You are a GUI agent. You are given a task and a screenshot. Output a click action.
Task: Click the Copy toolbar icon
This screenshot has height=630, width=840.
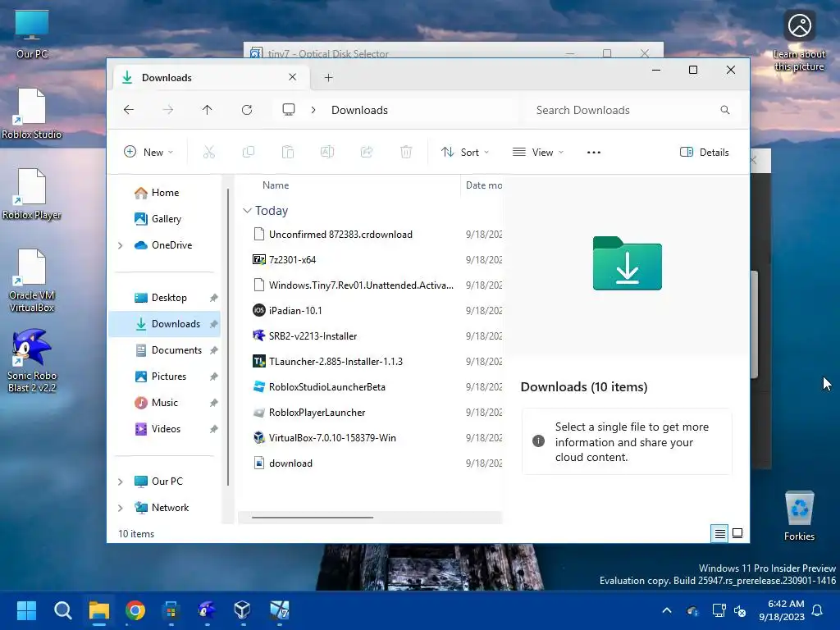pos(249,152)
